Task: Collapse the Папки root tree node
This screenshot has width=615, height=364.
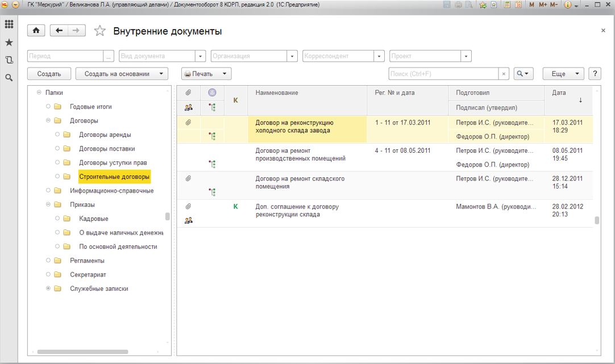Action: (x=39, y=93)
